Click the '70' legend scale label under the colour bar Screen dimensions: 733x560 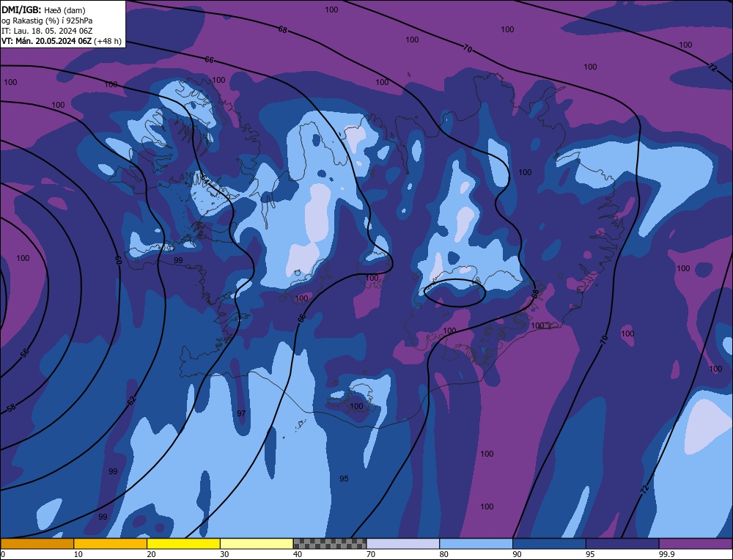[x=371, y=554]
